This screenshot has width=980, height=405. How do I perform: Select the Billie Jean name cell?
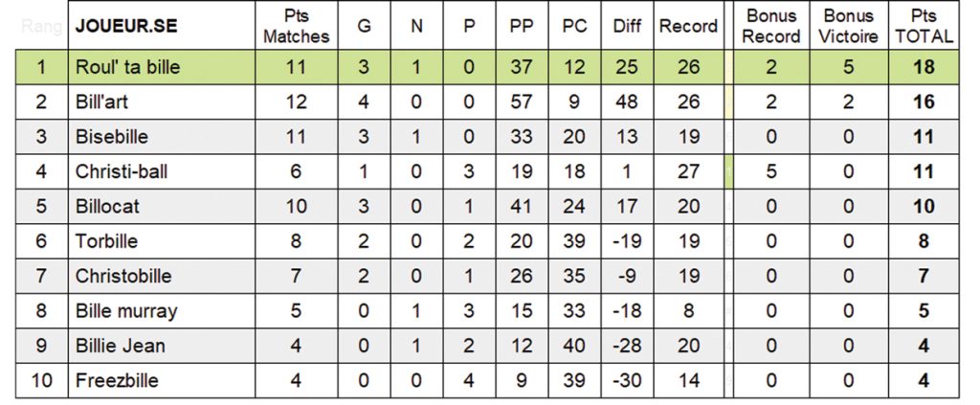161,346
